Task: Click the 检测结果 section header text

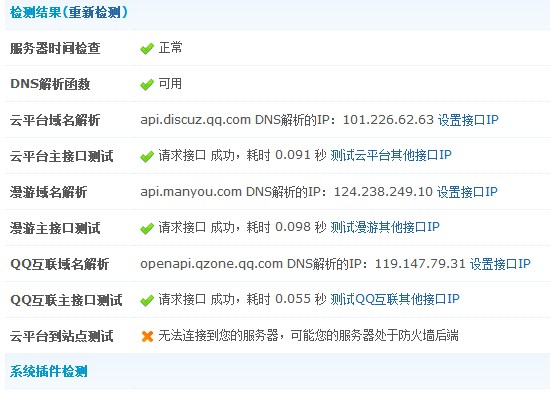Action: [35, 13]
